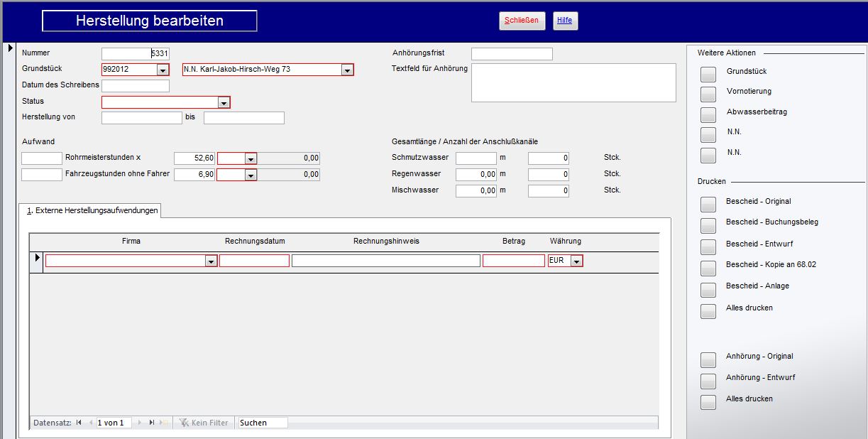Screen dimensions: 868x439
Task: Open the dropdown next to rate 52,60
Action: [x=251, y=158]
